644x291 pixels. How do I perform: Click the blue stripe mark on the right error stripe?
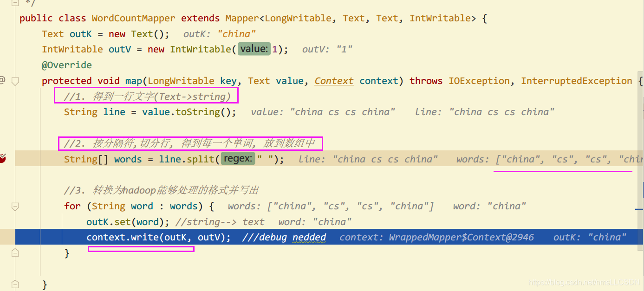coord(639,209)
